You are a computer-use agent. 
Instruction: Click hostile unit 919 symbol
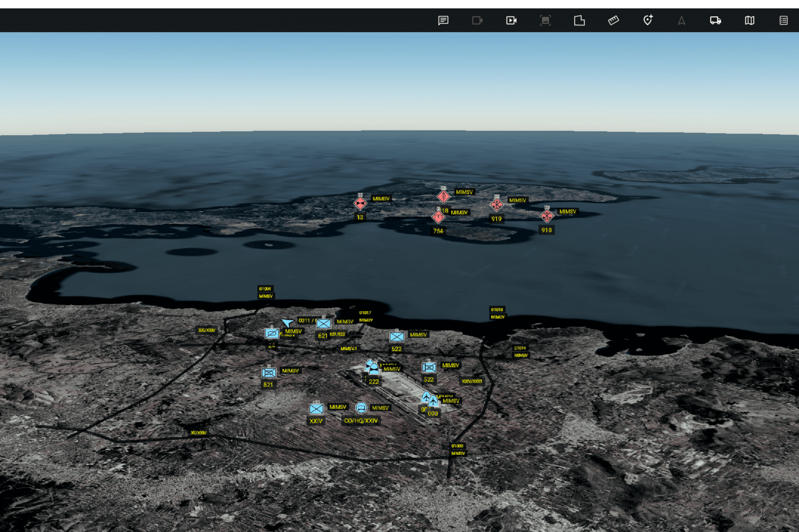(496, 204)
